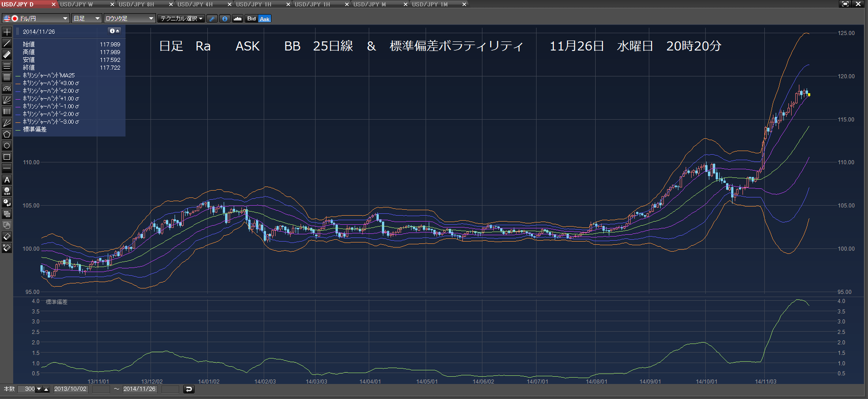Switch price display to Bid
This screenshot has height=399, width=868.
(x=251, y=19)
